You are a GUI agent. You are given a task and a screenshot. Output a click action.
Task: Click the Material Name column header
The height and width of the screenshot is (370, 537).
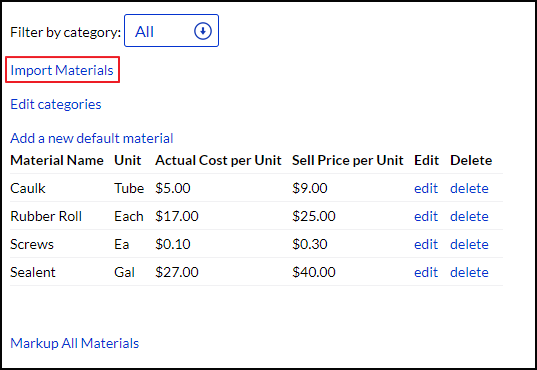pos(57,160)
